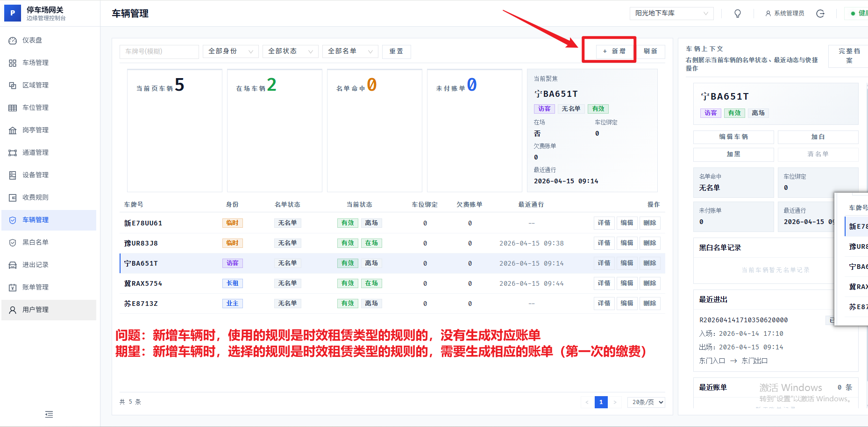Click the 岗亭管理 building icon
868x427 pixels.
13,130
